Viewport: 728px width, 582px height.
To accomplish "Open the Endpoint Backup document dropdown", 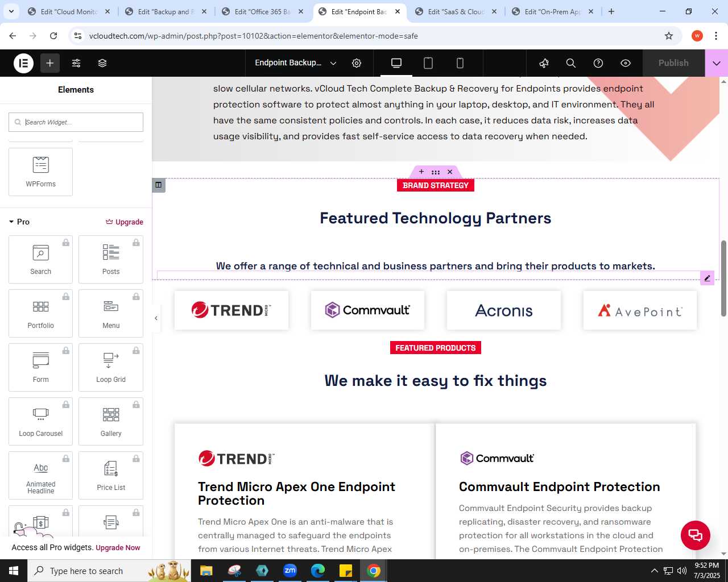I will (296, 63).
